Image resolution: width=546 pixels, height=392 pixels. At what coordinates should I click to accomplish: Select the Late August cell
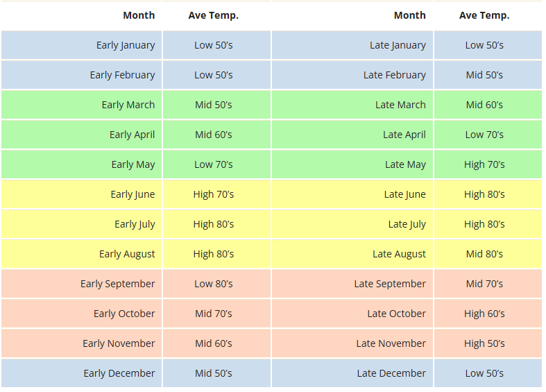coord(352,254)
